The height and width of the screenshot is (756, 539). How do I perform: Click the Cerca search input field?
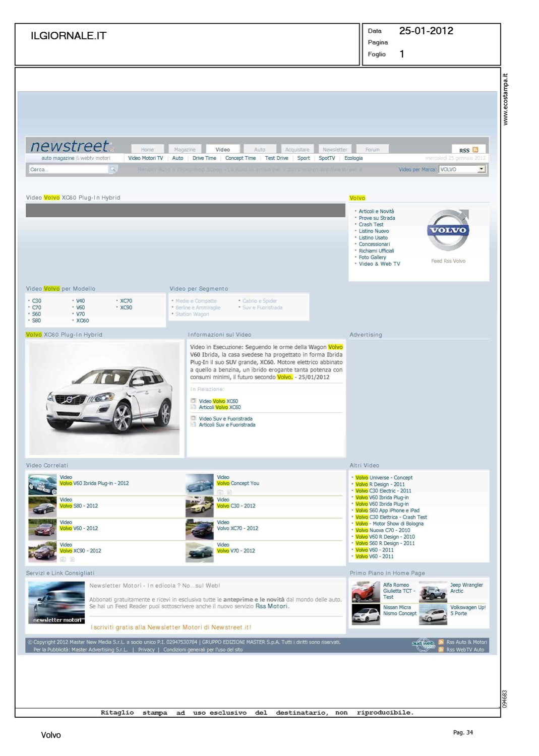68,169
